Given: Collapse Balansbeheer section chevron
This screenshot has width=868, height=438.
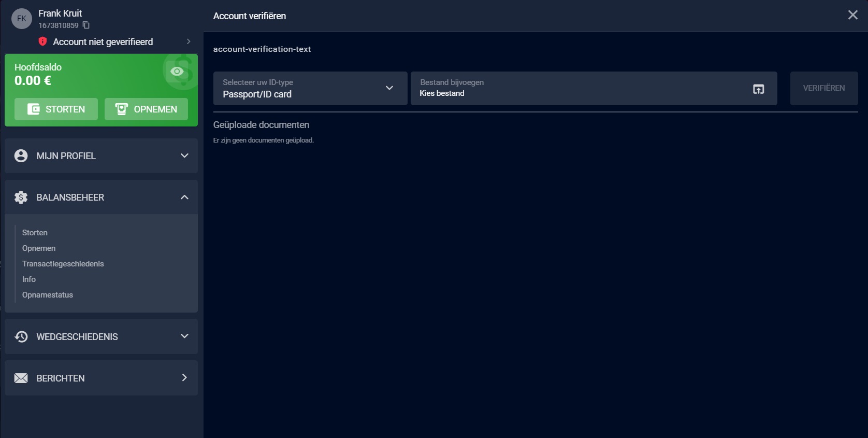Looking at the screenshot, I should click(184, 197).
